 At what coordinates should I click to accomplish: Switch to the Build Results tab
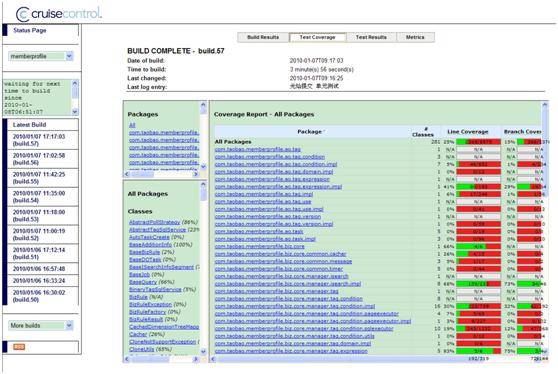click(263, 37)
